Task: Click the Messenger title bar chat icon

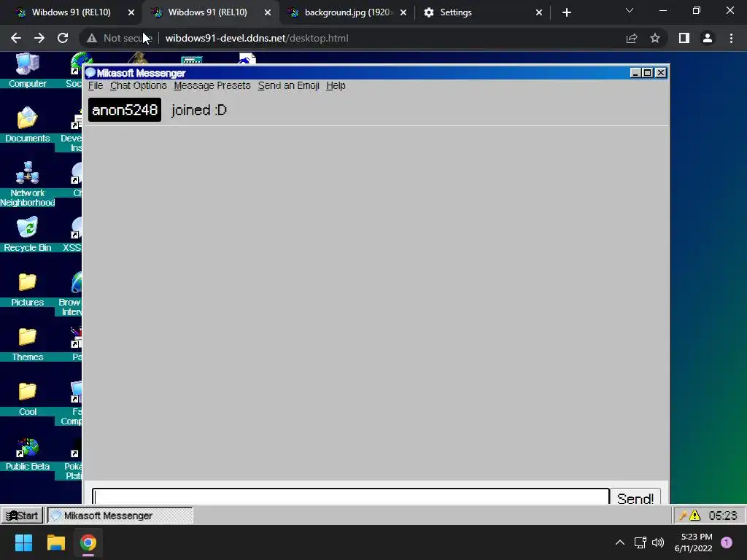Action: pyautogui.click(x=90, y=73)
